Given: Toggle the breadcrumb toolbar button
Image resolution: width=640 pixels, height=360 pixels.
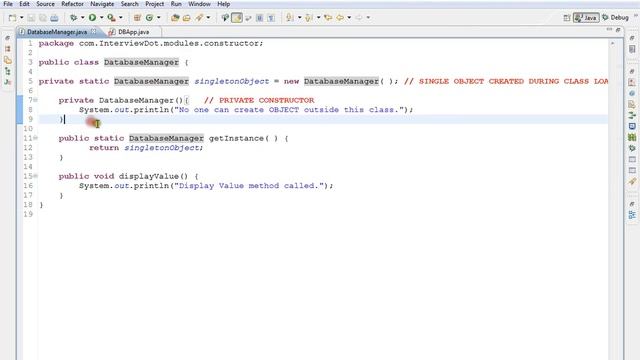Looking at the screenshot, I should pyautogui.click(x=225, y=18).
